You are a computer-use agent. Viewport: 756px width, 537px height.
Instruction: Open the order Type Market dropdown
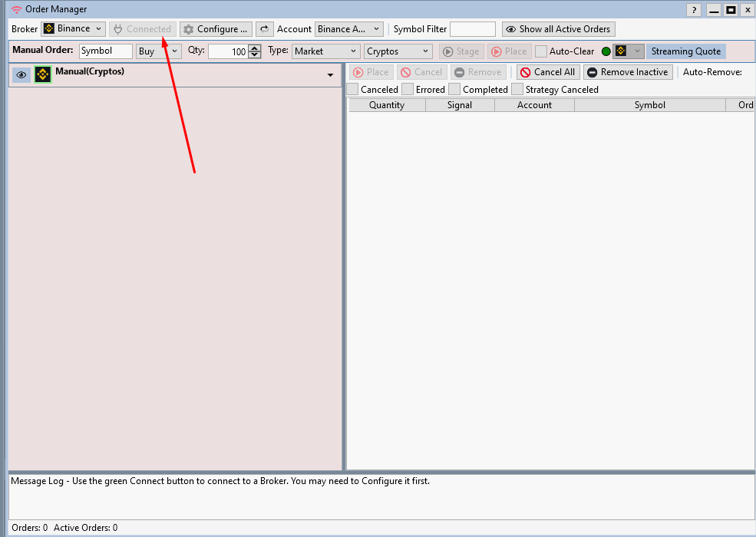326,51
